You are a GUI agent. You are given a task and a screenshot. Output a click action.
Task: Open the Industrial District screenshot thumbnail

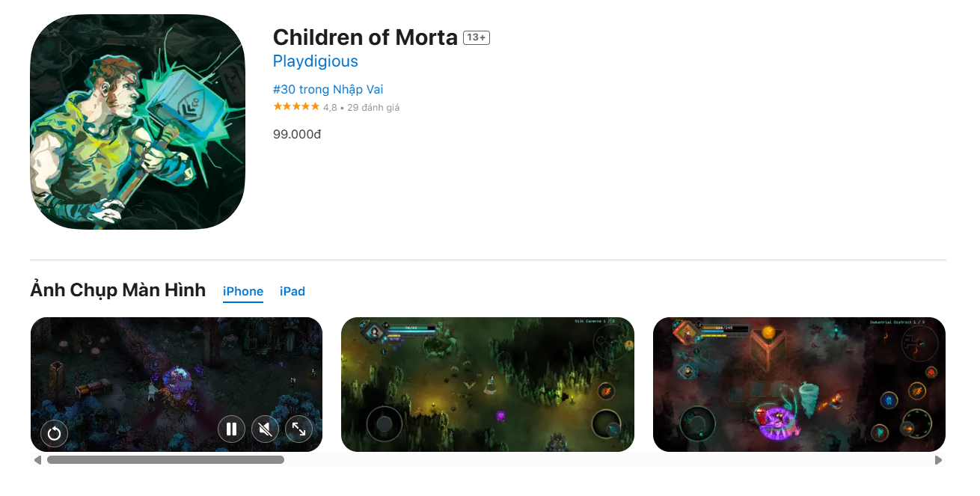799,385
